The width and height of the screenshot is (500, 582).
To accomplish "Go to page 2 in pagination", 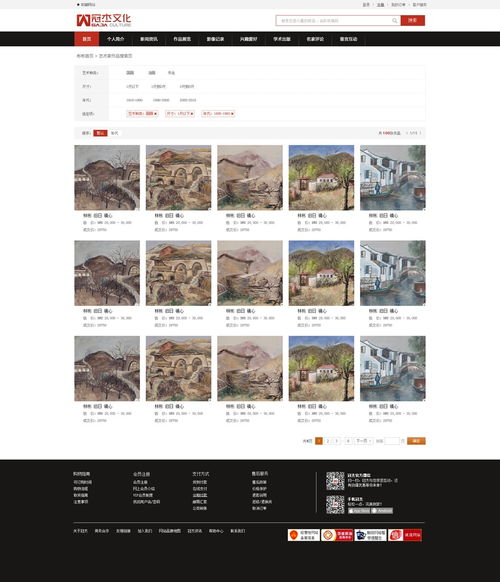I will (x=328, y=441).
